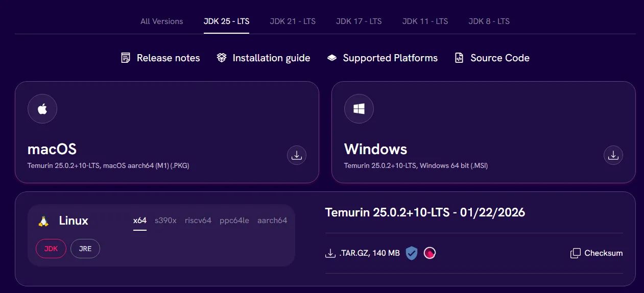Open the JDK 21 - LTS tab
This screenshot has width=644, height=293.
coord(293,21)
